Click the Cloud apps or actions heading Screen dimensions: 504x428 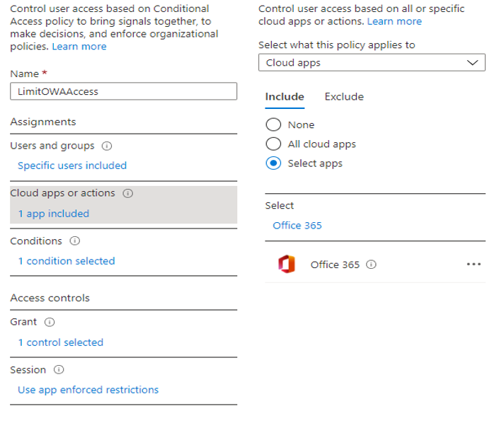62,193
